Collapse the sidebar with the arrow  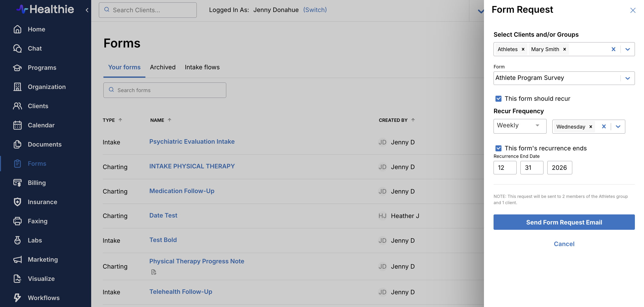(87, 10)
